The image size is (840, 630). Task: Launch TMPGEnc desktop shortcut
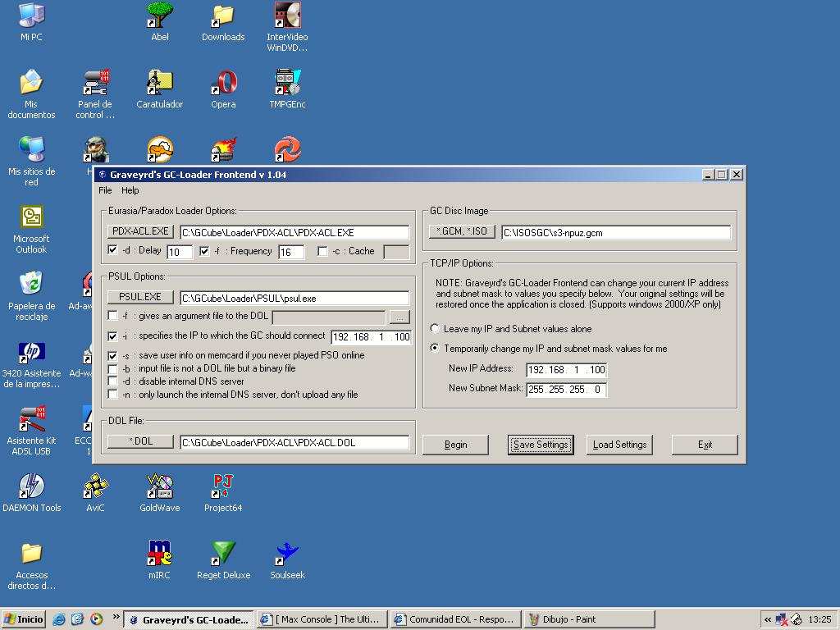(x=287, y=89)
